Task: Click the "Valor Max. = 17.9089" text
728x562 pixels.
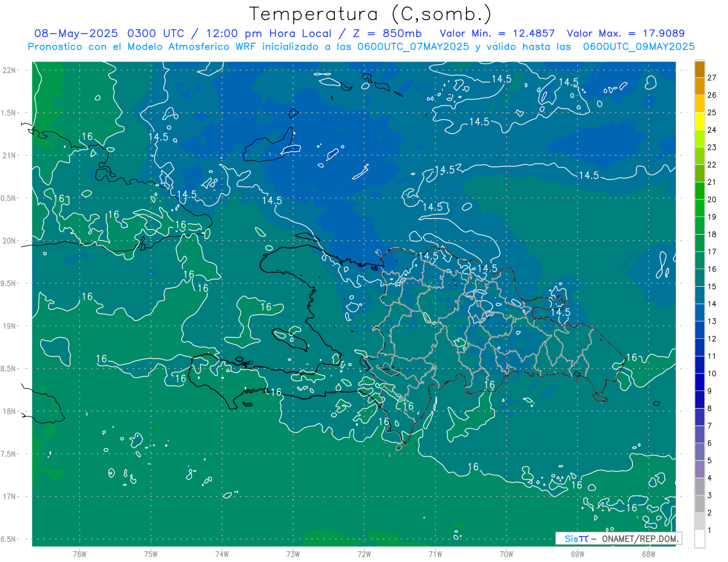Action: coord(625,33)
